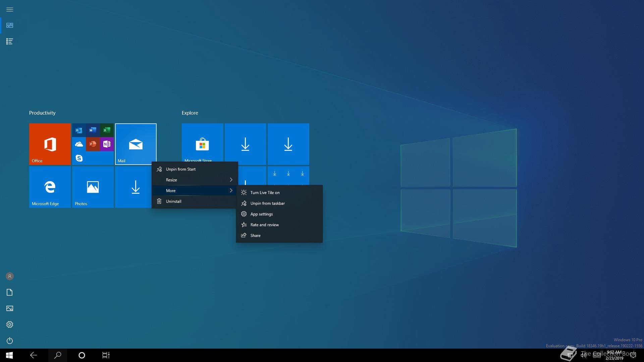
Task: Launch Word from the Office folder tile
Action: (x=93, y=130)
